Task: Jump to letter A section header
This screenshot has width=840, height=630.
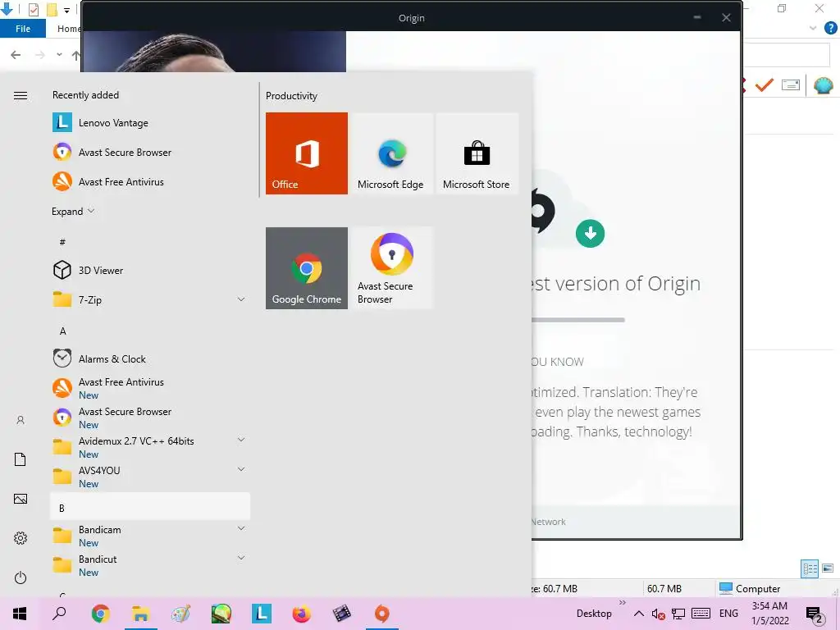Action: click(62, 331)
